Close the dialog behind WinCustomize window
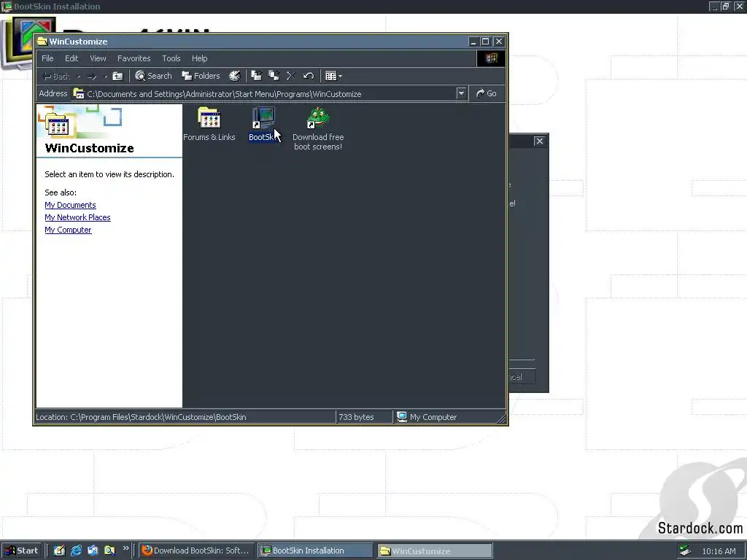 point(539,141)
